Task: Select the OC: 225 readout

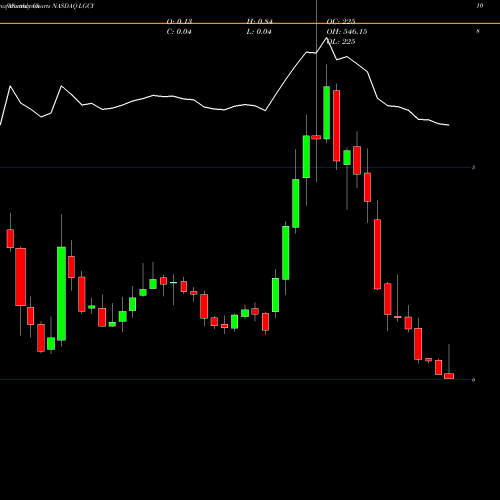Action: point(341,21)
